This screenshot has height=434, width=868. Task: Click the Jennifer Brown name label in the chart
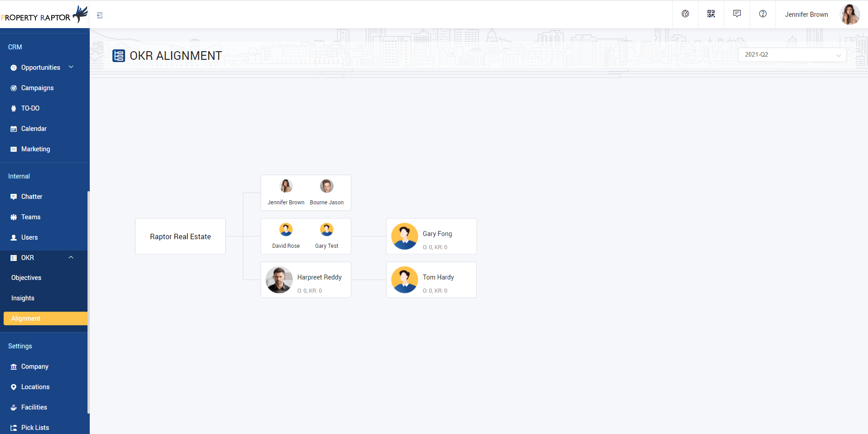pos(286,203)
